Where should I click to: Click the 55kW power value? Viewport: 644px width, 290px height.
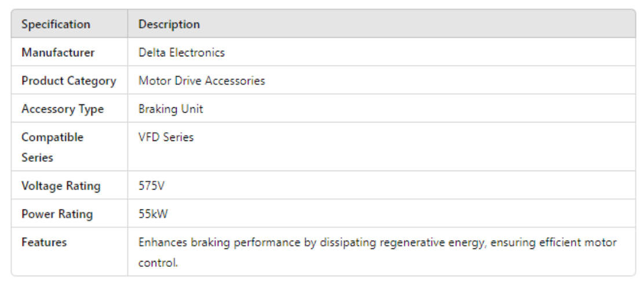(153, 214)
